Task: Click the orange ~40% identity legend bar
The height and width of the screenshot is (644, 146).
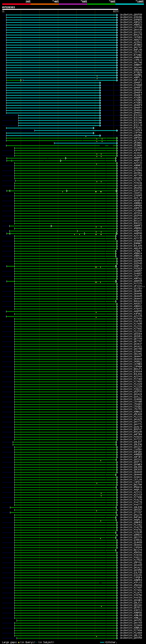Action: pos(45,4)
